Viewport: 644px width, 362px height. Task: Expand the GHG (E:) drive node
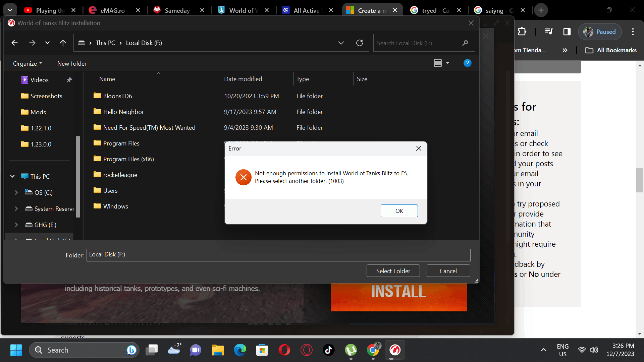tap(16, 225)
